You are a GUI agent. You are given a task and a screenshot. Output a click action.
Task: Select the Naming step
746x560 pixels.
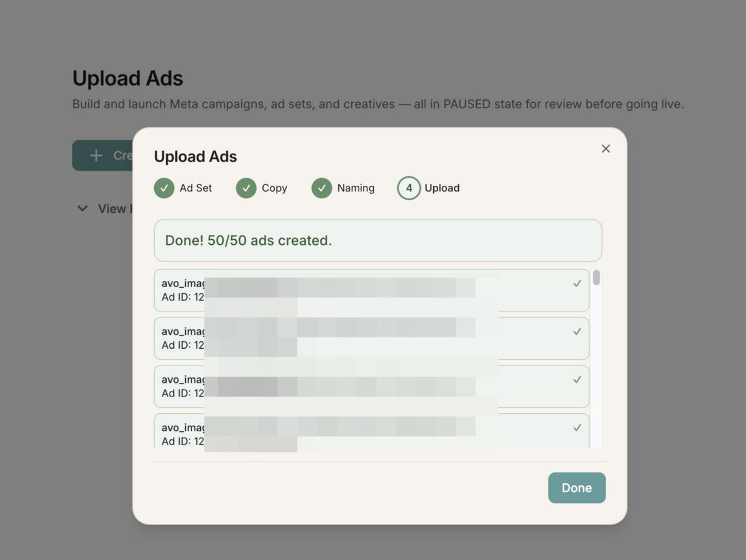pos(343,188)
